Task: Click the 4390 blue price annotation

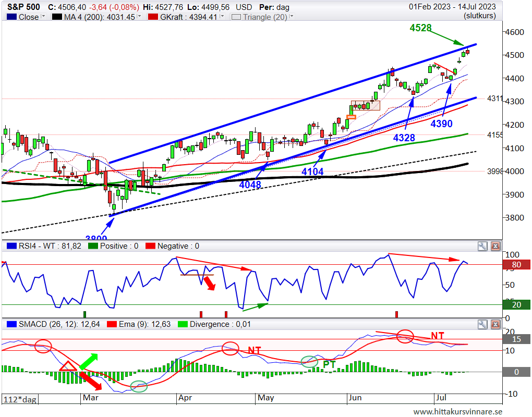Action: coord(441,124)
